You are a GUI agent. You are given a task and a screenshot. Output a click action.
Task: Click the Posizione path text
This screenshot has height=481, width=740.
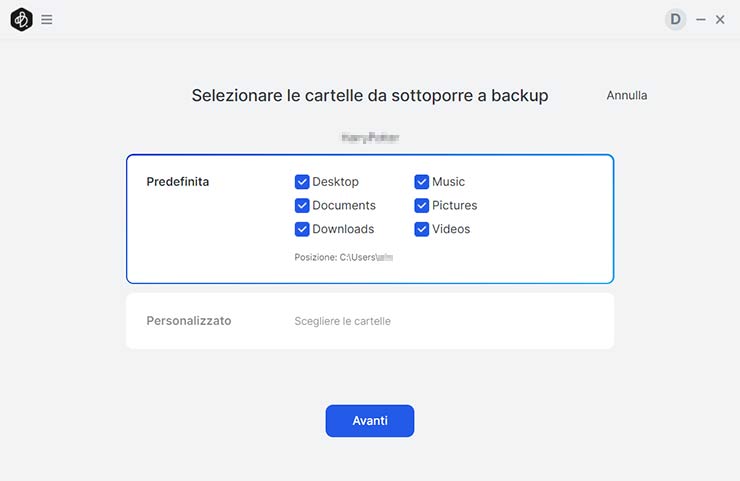[344, 257]
